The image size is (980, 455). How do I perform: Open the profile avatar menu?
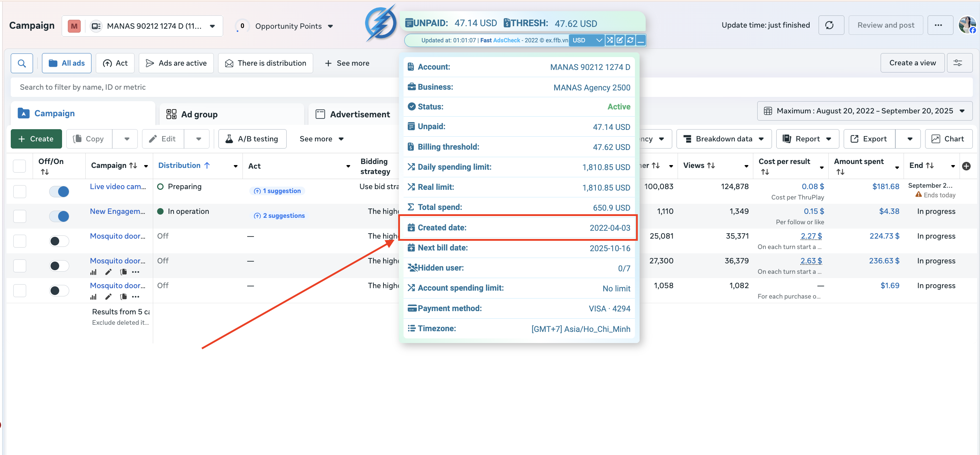click(967, 25)
